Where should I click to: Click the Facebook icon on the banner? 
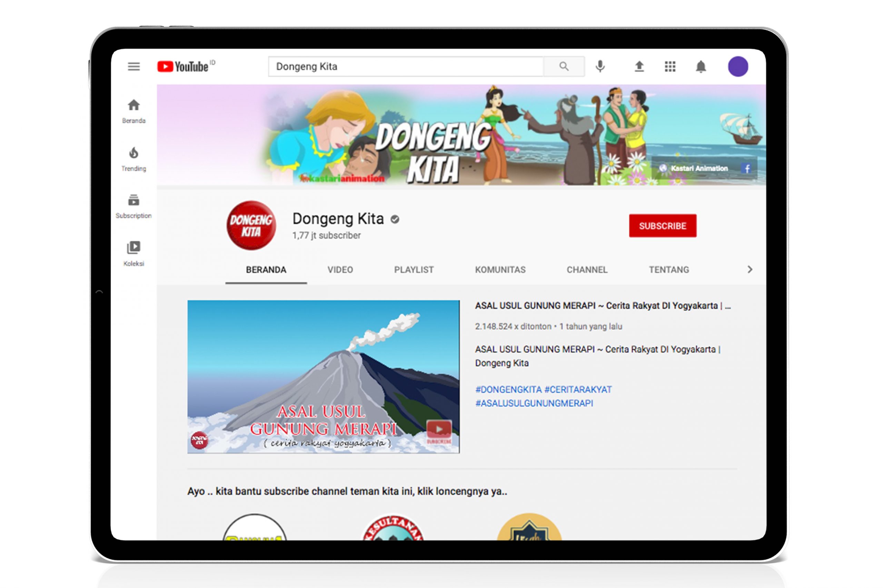coord(747,169)
